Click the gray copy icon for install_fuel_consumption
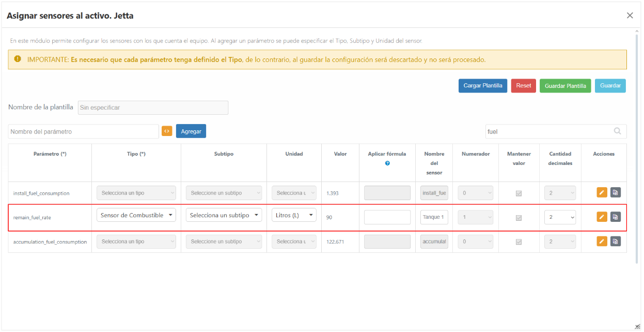Image resolution: width=644 pixels, height=332 pixels. click(616, 192)
